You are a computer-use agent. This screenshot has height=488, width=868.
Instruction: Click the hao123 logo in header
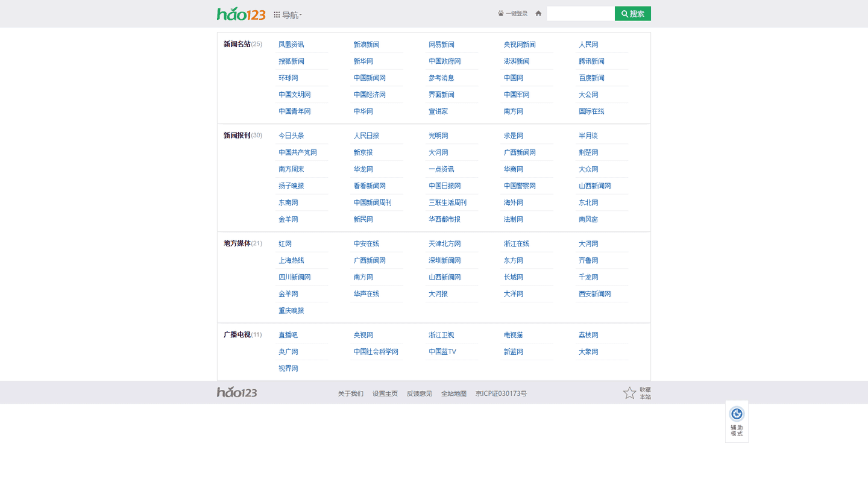tap(241, 13)
